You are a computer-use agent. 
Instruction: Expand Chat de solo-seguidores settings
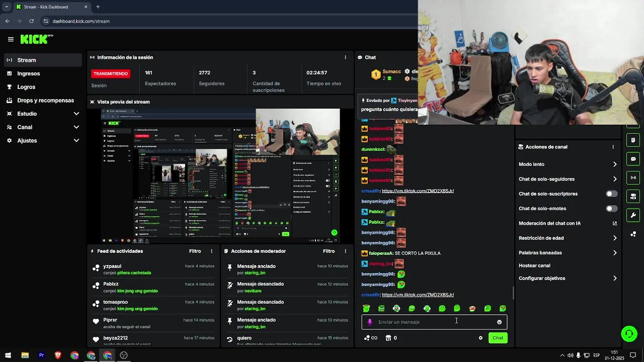coord(568,179)
